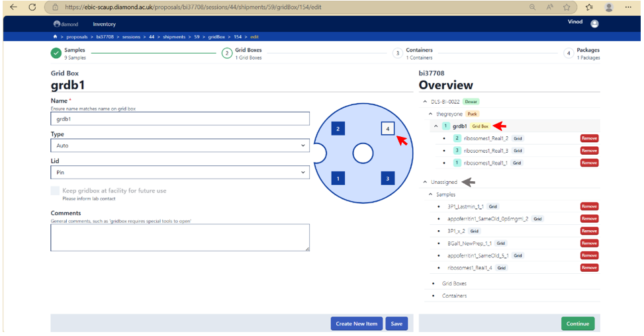This screenshot has width=644, height=336.
Task: Open step 2 Grid Boxes circle
Action: (x=227, y=54)
